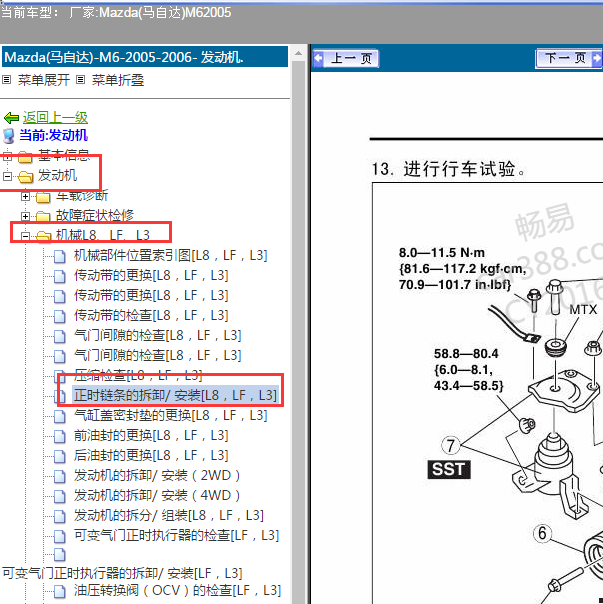603x604 pixels.
Task: Click page icon of 可变气门正时执行器的检查 entry
Action: tap(59, 536)
